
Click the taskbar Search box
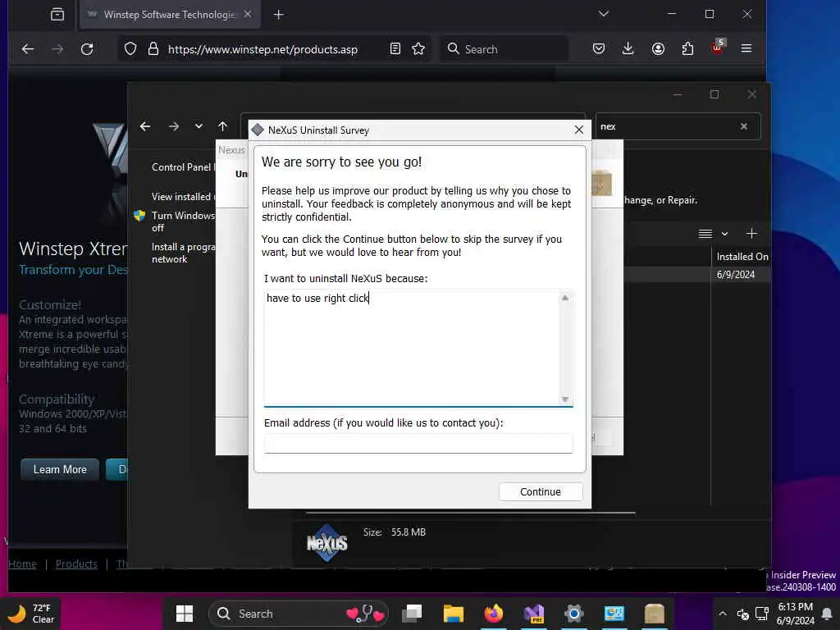[x=299, y=614]
